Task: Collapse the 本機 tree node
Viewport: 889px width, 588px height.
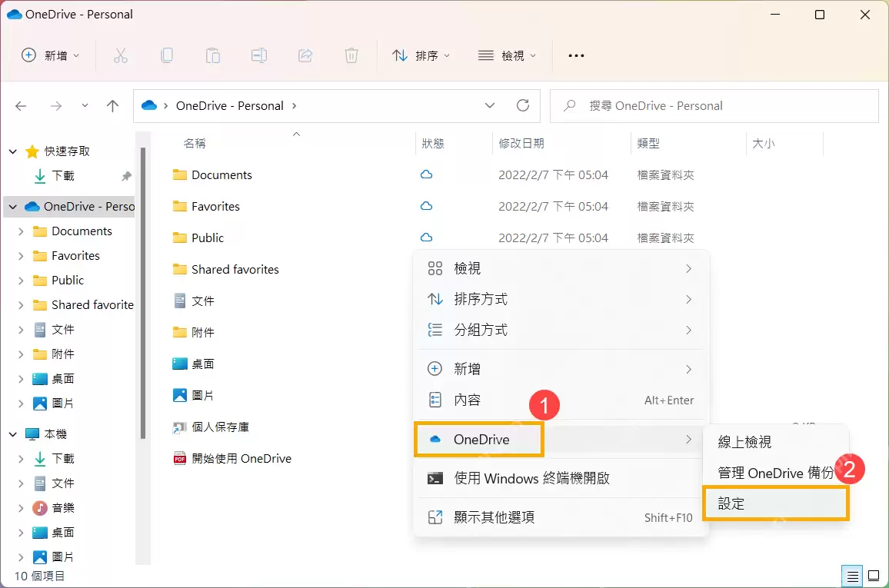Action: coord(13,434)
